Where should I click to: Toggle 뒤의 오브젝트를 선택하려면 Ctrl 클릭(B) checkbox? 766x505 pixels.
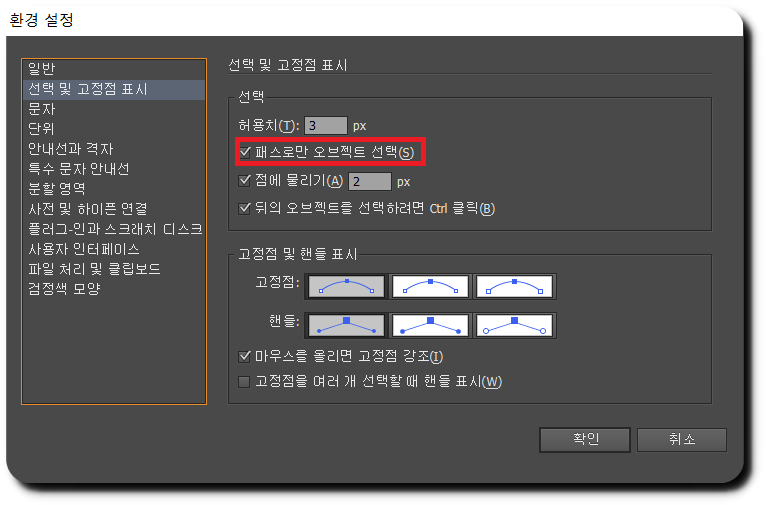(244, 209)
